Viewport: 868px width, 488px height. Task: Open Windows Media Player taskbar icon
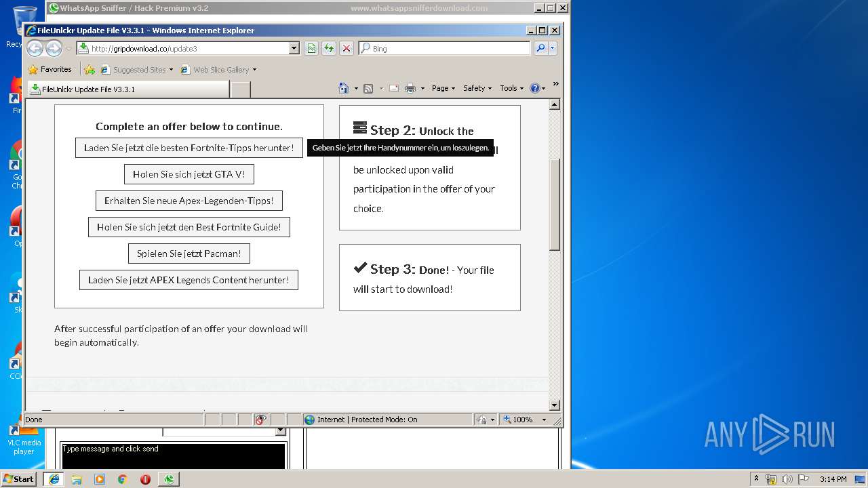pyautogui.click(x=100, y=479)
